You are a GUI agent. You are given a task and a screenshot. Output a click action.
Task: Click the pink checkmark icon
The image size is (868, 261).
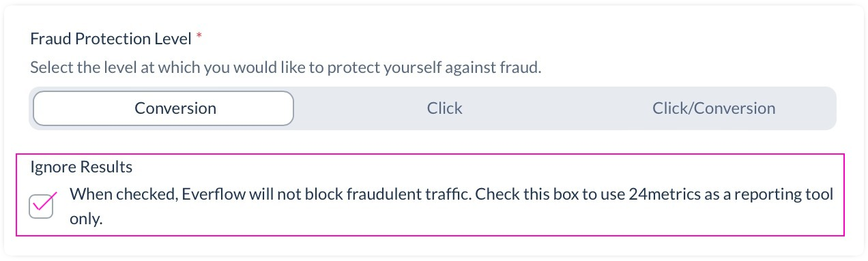45,202
